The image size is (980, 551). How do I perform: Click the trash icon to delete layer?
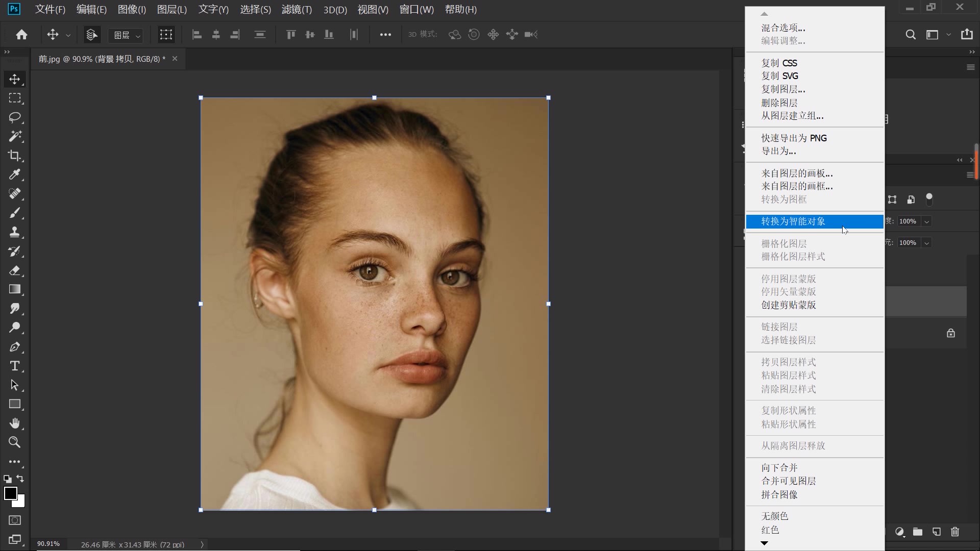pyautogui.click(x=955, y=532)
